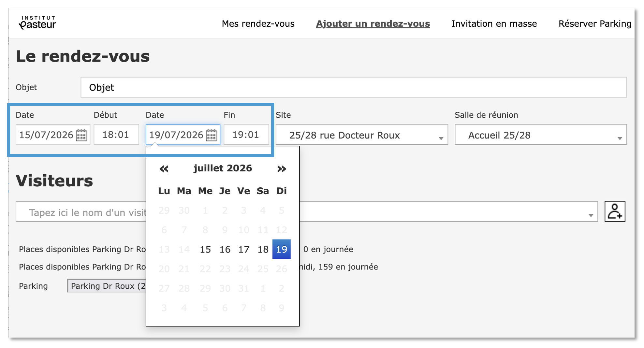The height and width of the screenshot is (348, 644).
Task: Click the 159 en journée text
Action: pyautogui.click(x=348, y=267)
